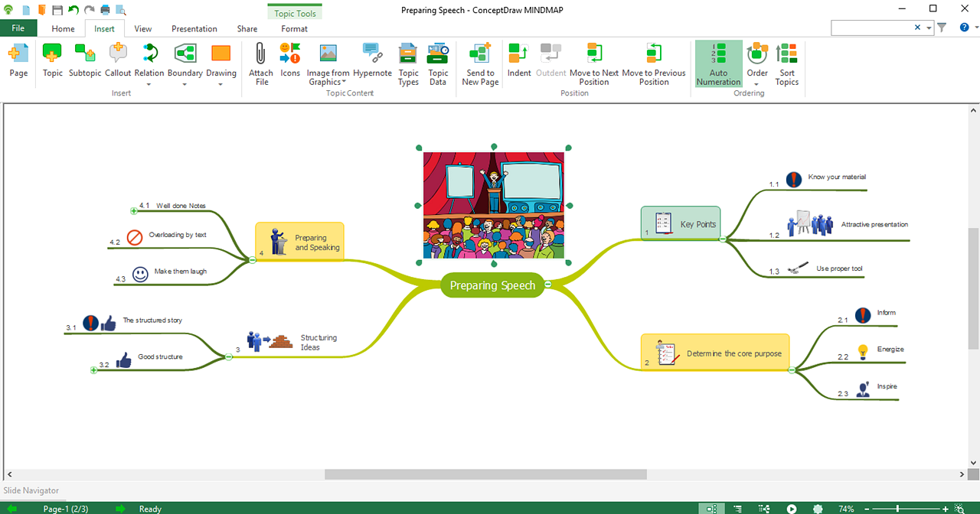Toggle Auto Numeration
Image resolution: width=980 pixels, height=514 pixels.
tap(718, 63)
